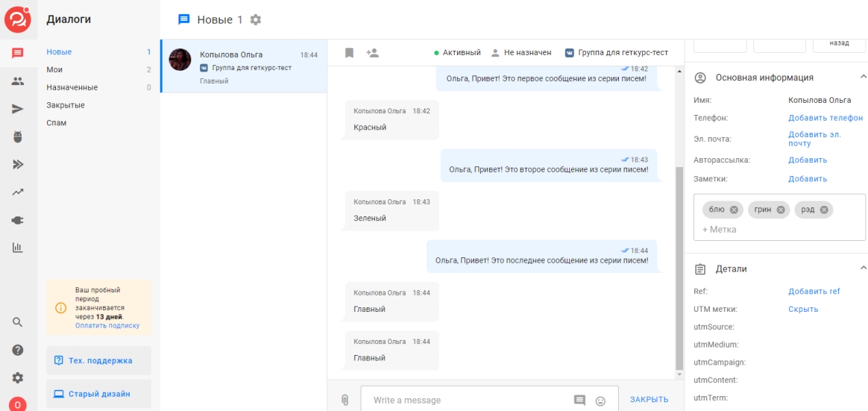This screenshot has height=411, width=868.
Task: Collapse the Детали section
Action: point(863,268)
